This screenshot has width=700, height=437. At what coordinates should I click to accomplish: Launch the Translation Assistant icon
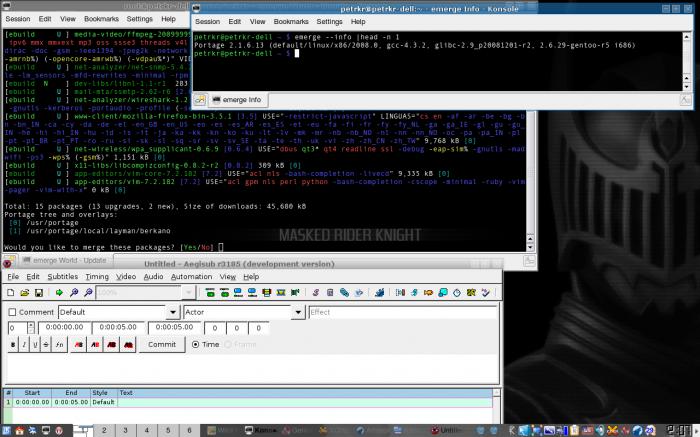tap(429, 292)
